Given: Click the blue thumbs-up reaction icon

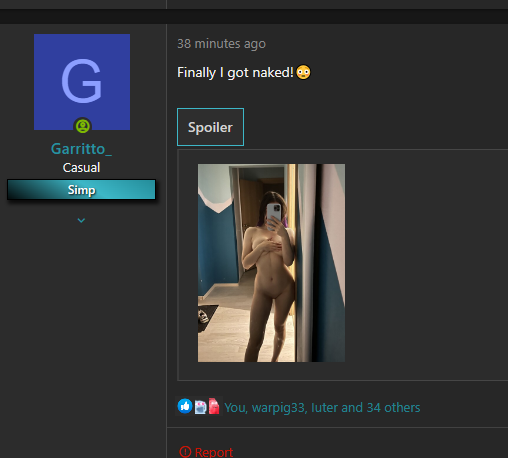Looking at the screenshot, I should click(185, 406).
